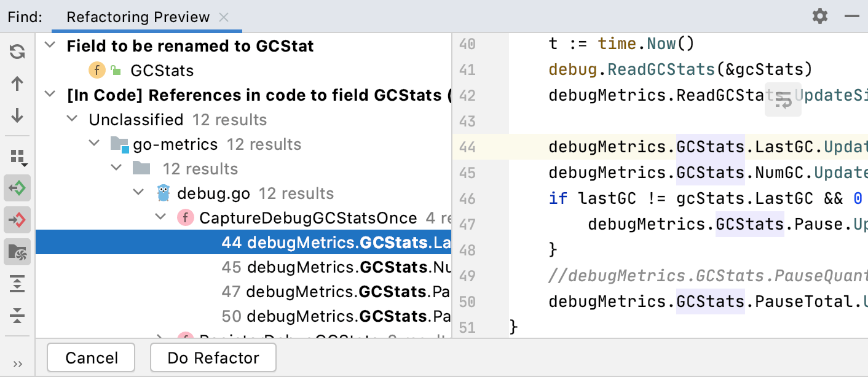
Task: Collapse the Unclassified node
Action: (72, 120)
